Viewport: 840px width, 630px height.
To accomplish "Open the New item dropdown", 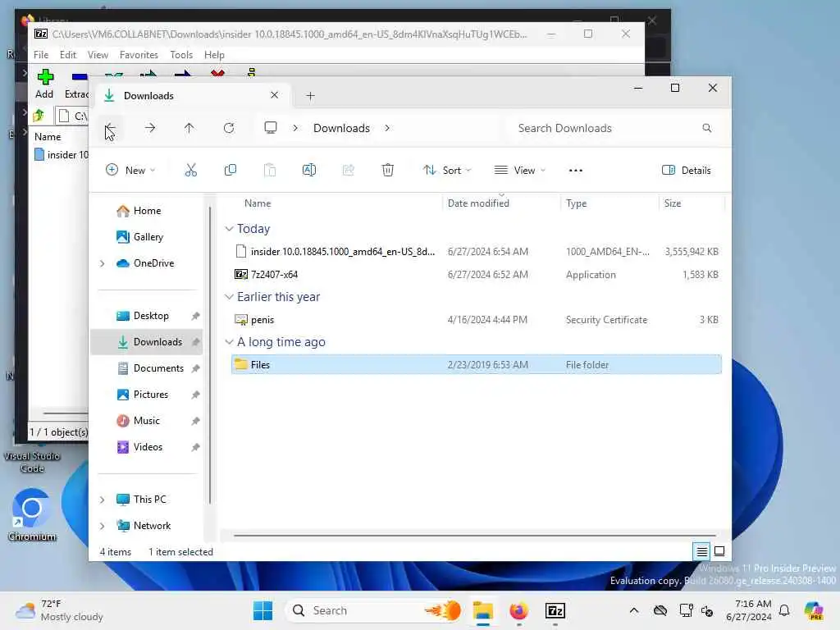I will point(130,171).
